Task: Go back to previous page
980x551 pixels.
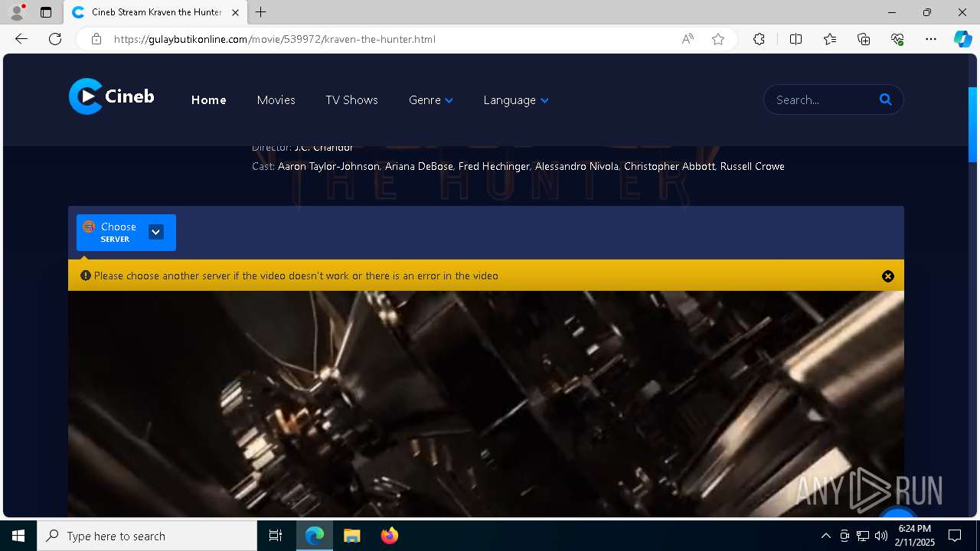Action: [21, 39]
